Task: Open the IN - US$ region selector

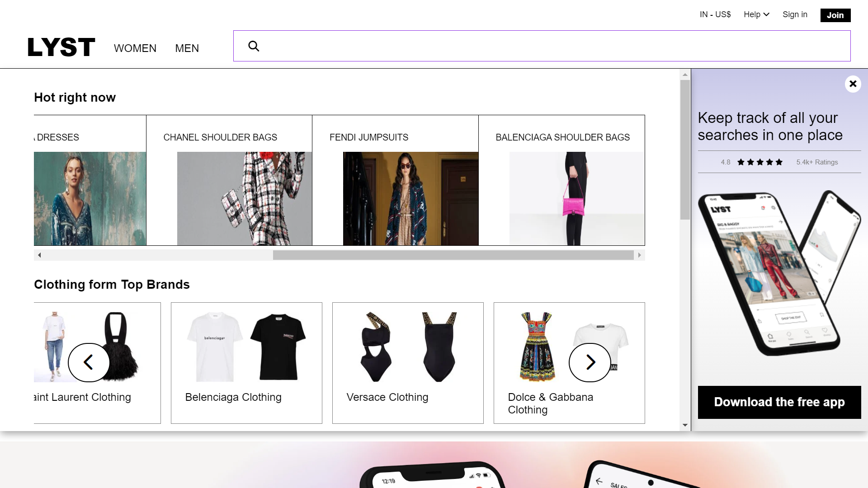Action: coord(715,14)
